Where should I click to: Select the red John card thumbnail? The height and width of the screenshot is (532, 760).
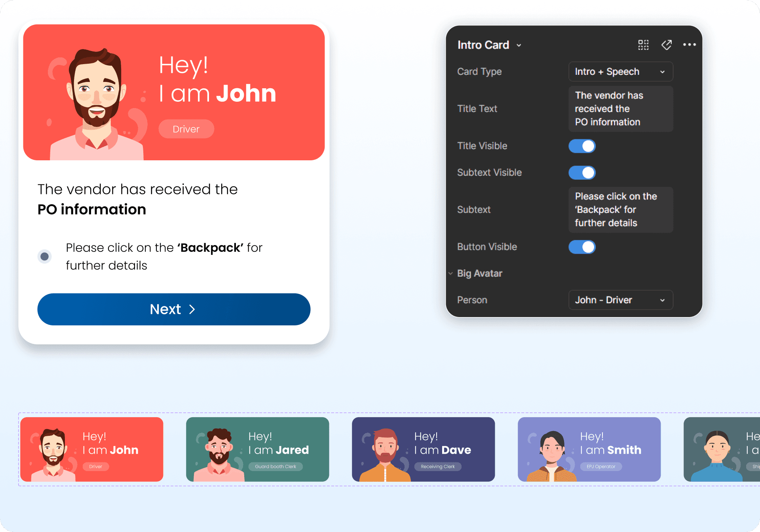click(x=92, y=449)
